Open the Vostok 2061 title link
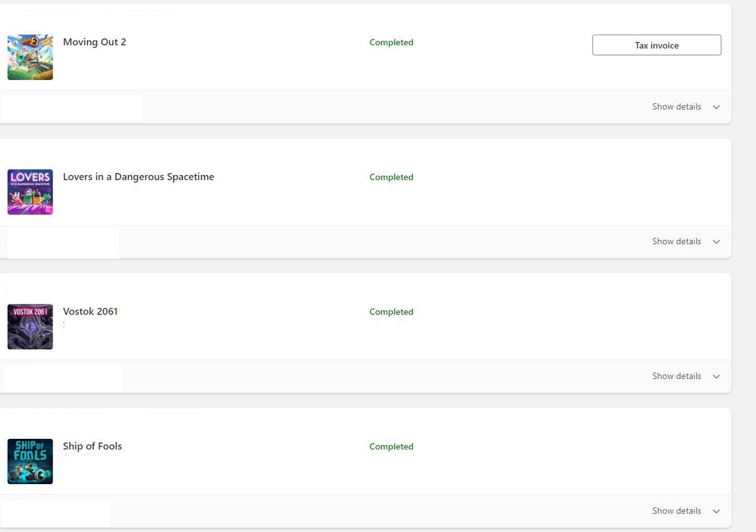Screen dimensions: 756x532 coord(90,311)
